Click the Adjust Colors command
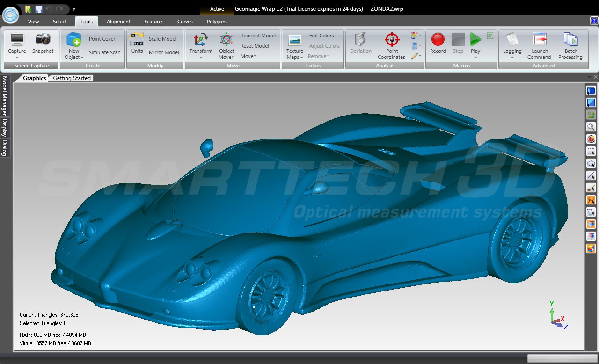599x364 pixels. point(324,46)
